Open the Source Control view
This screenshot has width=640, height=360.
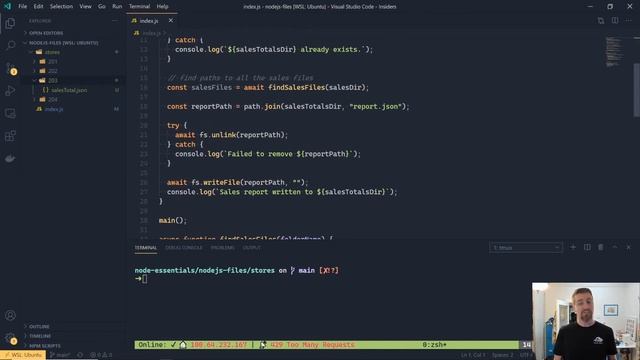pyautogui.click(x=10, y=68)
